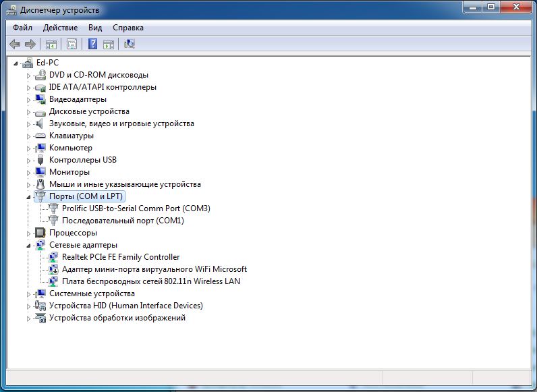537x392 pixels.
Task: Click the Устройства обработки изображений camera icon
Action: coord(40,318)
